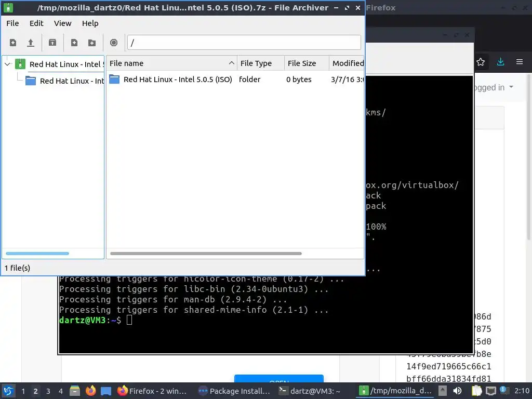Screen dimensions: 532x399
Task: Click the tree panel horizontal scrollbar
Action: tap(37, 254)
